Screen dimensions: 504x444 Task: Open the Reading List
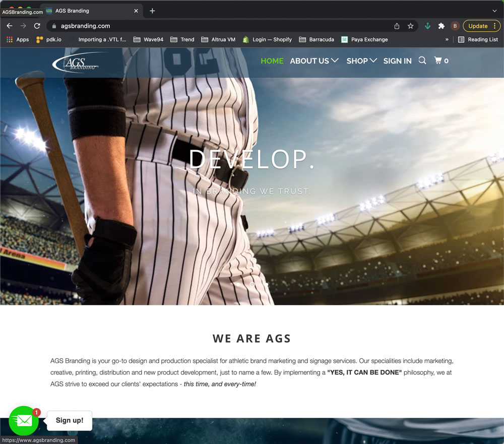point(478,39)
